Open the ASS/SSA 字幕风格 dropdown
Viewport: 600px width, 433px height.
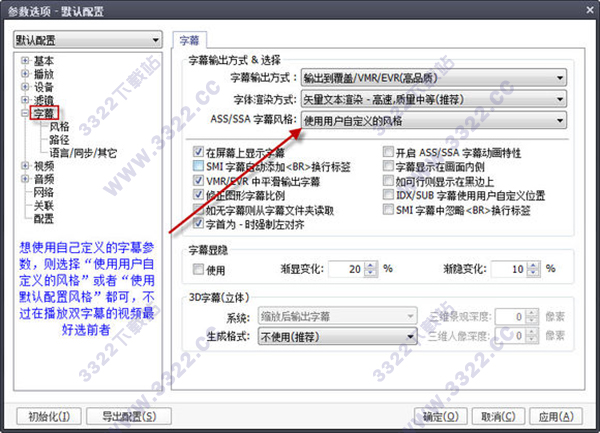(434, 121)
